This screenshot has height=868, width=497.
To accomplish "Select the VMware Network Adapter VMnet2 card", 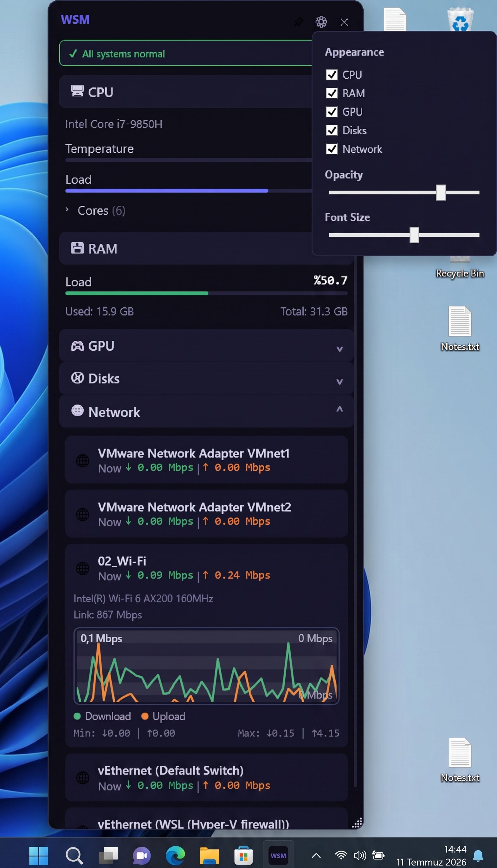I will [x=207, y=513].
